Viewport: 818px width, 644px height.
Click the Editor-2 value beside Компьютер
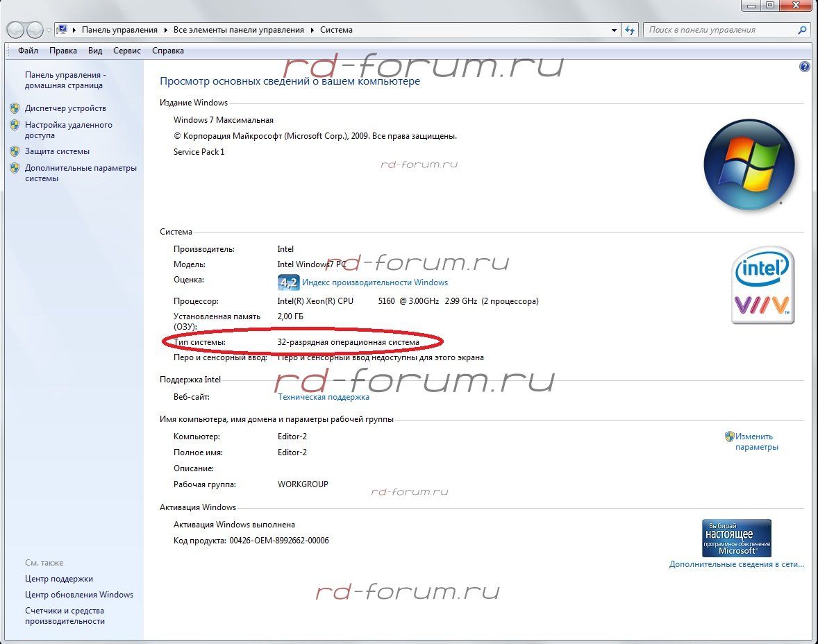click(292, 437)
